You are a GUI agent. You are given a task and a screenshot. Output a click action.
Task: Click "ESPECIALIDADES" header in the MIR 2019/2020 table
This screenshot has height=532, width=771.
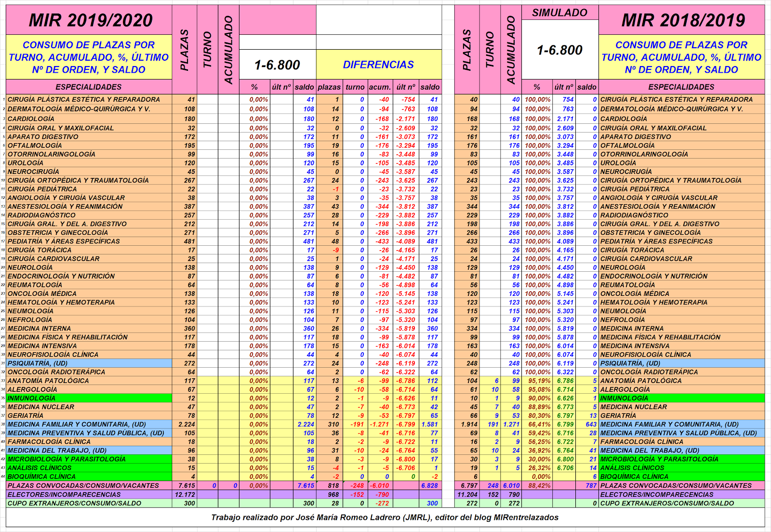pos(89,87)
